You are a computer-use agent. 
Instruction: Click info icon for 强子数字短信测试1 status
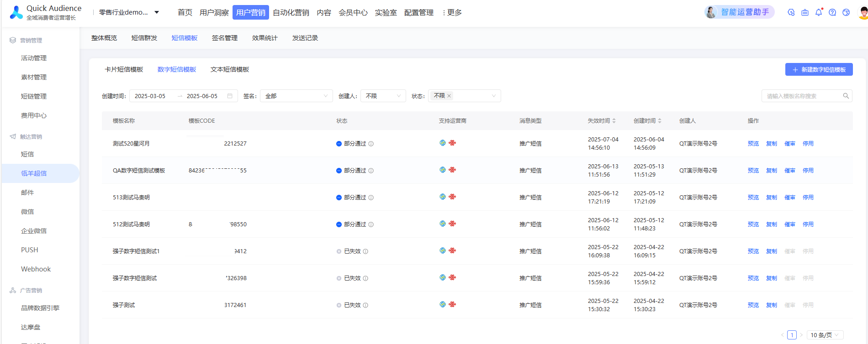click(x=365, y=251)
